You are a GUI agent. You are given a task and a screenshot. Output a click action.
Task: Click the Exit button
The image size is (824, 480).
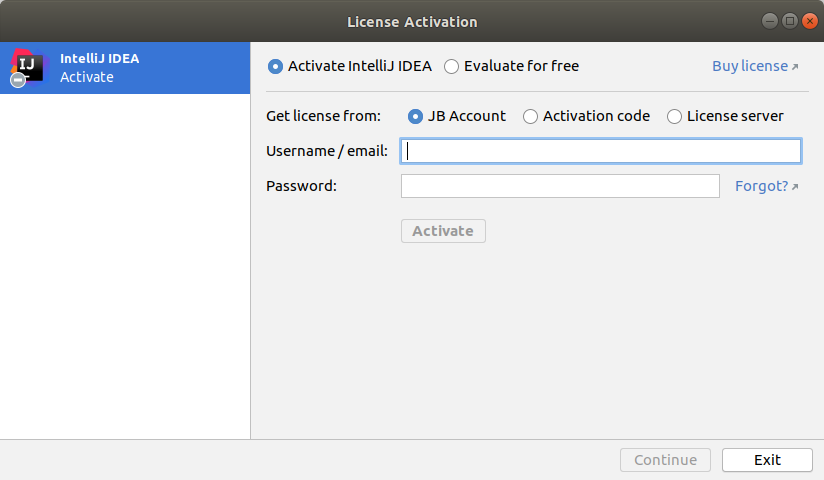point(767,460)
